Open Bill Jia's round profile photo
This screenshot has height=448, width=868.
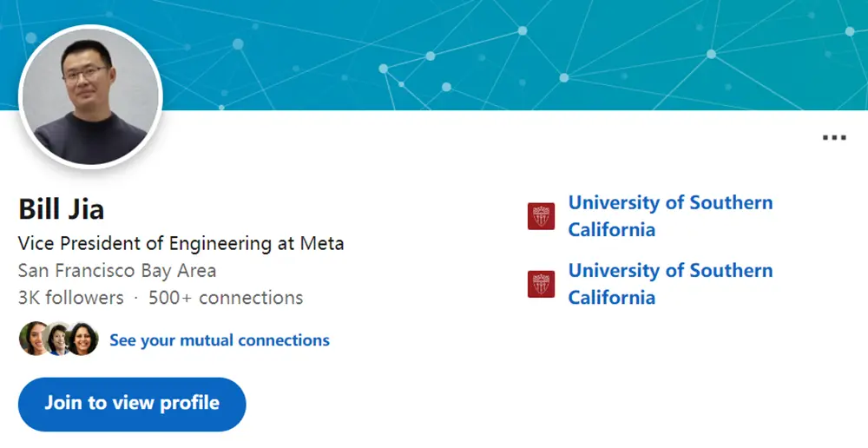click(91, 96)
